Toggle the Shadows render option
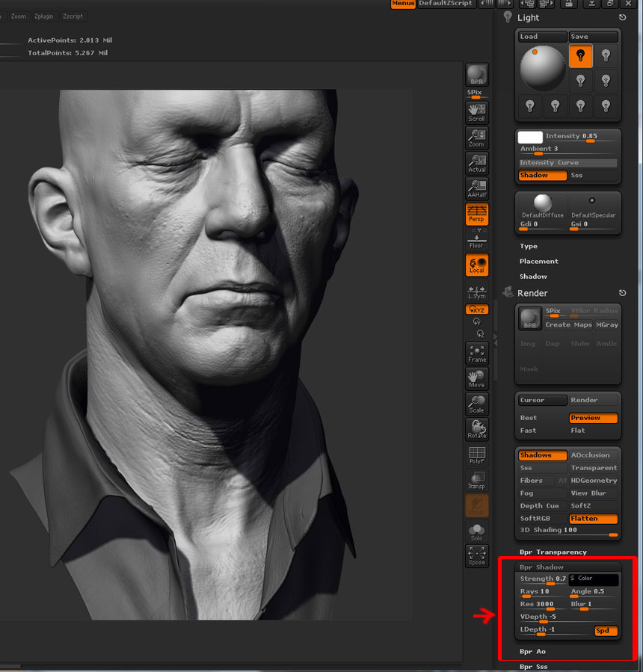The width and height of the screenshot is (643, 672). [x=542, y=455]
